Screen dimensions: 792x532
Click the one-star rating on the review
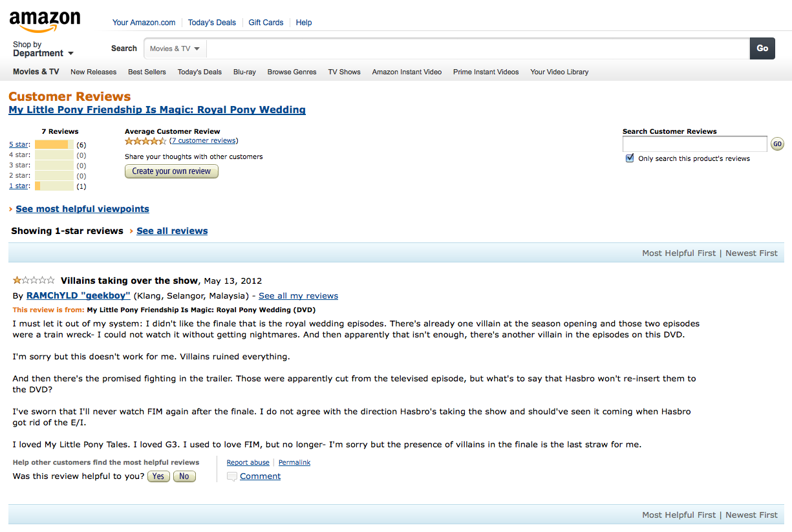(34, 281)
